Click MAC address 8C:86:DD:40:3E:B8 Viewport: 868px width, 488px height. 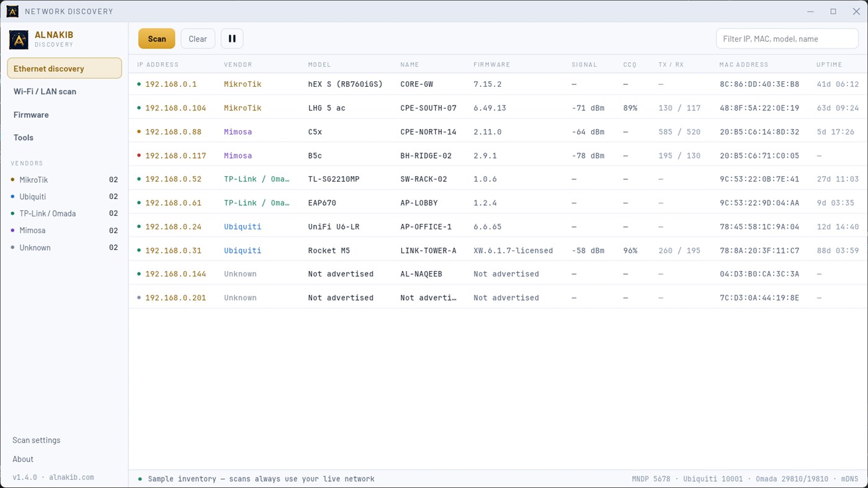(x=759, y=84)
